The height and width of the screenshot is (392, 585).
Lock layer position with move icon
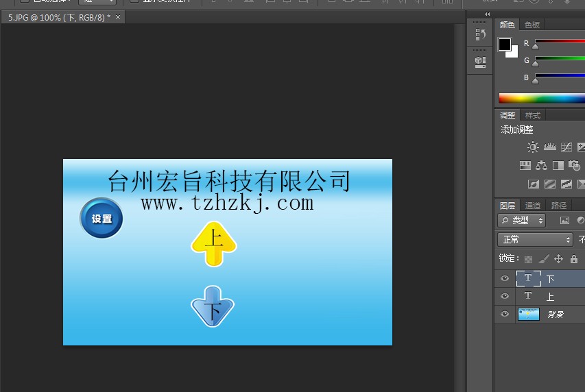pyautogui.click(x=558, y=259)
